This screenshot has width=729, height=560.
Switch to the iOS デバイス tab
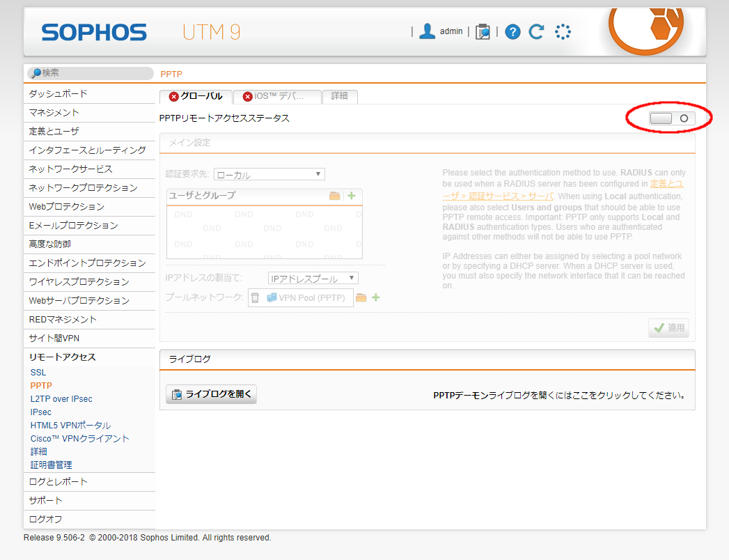pos(277,96)
